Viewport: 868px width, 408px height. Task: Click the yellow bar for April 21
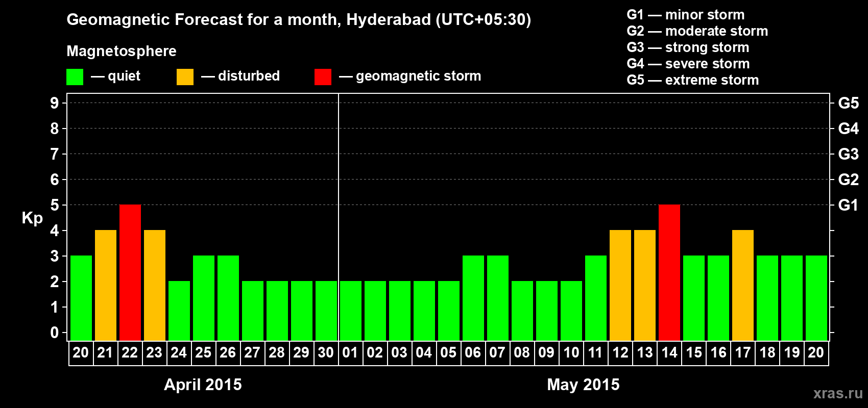coord(106,286)
